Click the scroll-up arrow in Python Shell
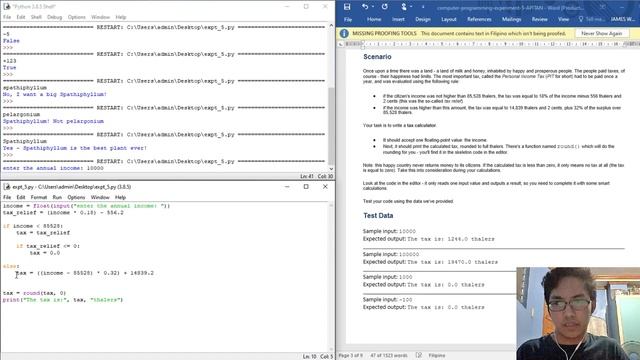Viewport: 640px width, 360px height. [x=331, y=26]
